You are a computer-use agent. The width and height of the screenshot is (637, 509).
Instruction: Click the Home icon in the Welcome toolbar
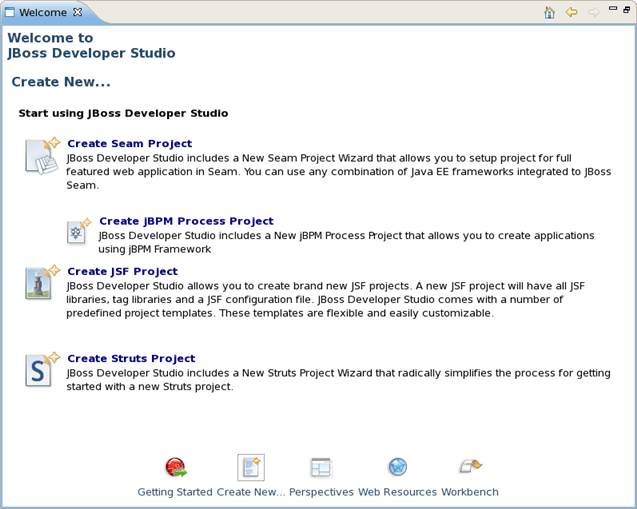coord(550,13)
